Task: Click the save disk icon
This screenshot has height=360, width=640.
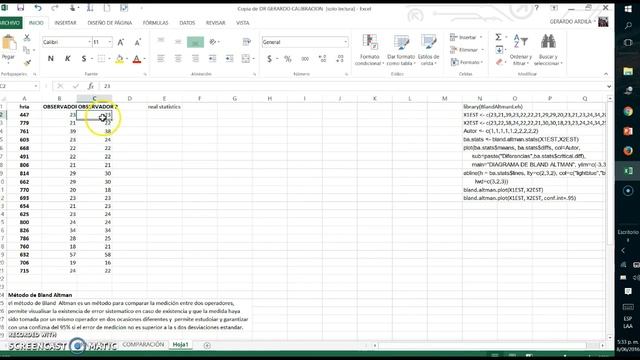Action: pyautogui.click(x=20, y=8)
